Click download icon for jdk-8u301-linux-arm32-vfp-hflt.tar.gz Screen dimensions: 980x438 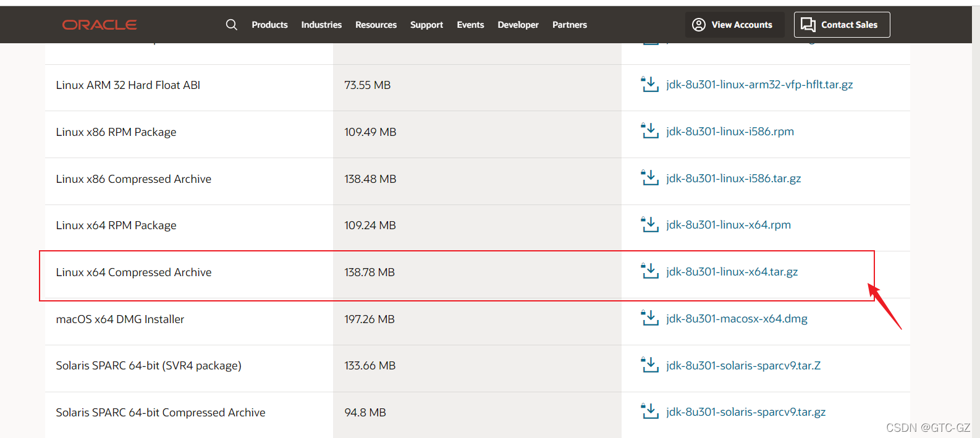pos(649,84)
